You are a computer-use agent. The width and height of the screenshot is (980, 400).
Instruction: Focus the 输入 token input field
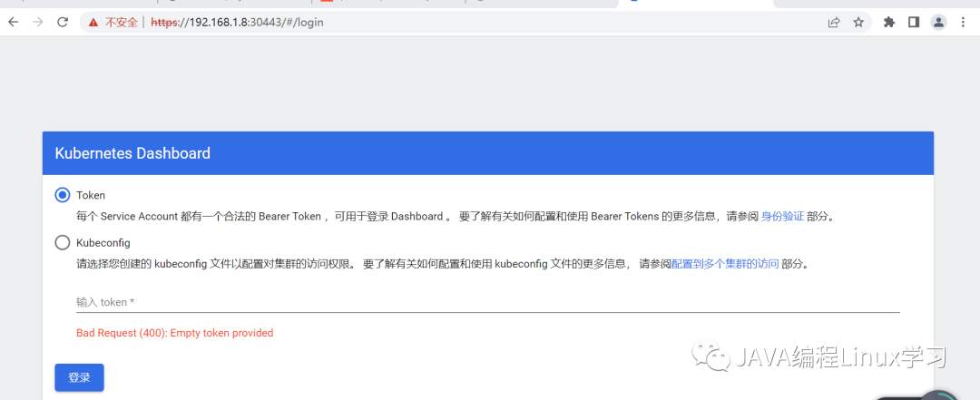click(487, 302)
